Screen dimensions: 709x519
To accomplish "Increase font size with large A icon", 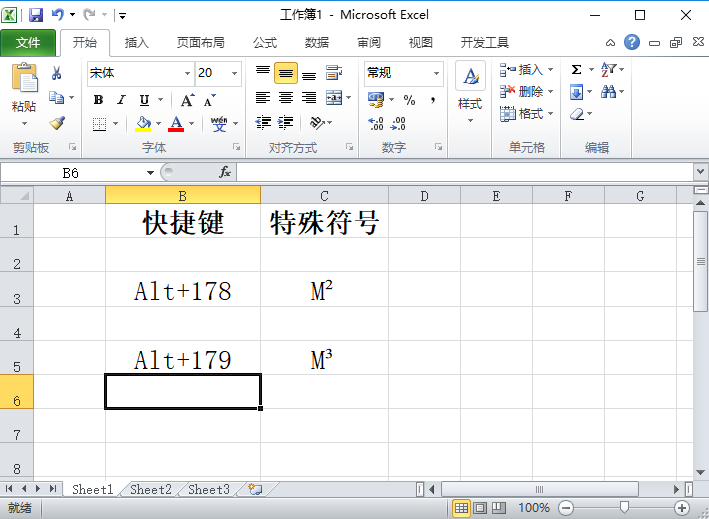I will pos(187,100).
